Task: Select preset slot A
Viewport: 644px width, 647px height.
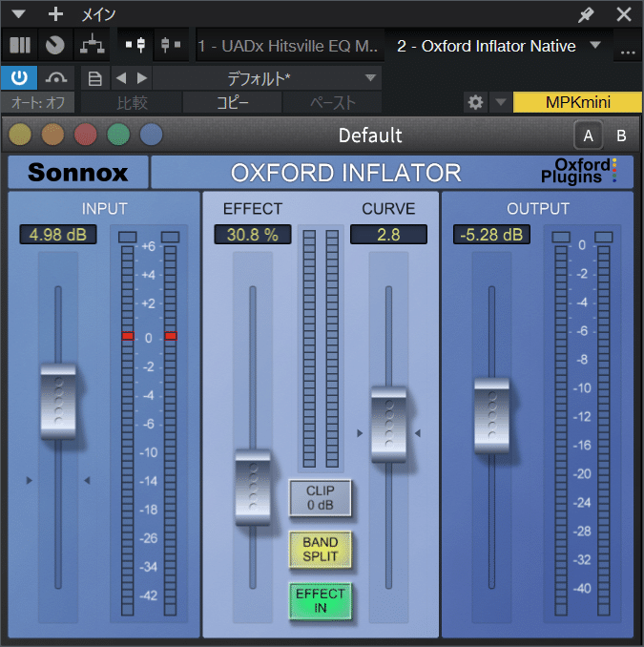Action: tap(589, 136)
